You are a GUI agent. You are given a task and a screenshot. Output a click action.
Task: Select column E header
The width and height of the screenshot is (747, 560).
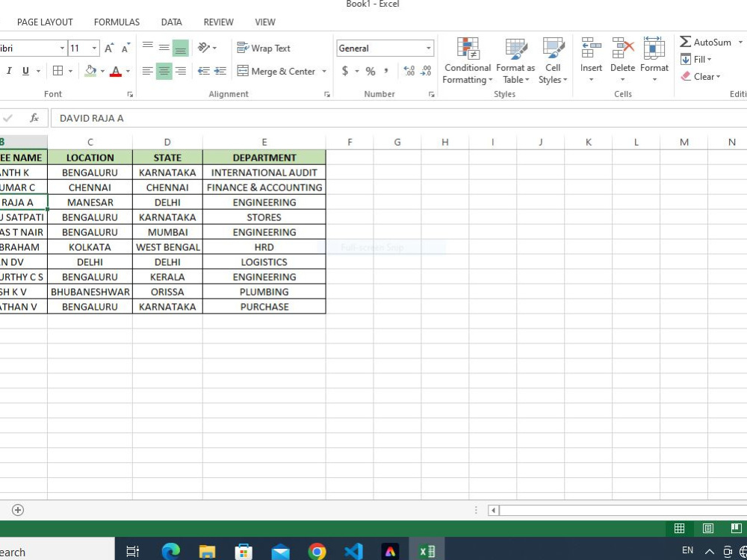(264, 142)
